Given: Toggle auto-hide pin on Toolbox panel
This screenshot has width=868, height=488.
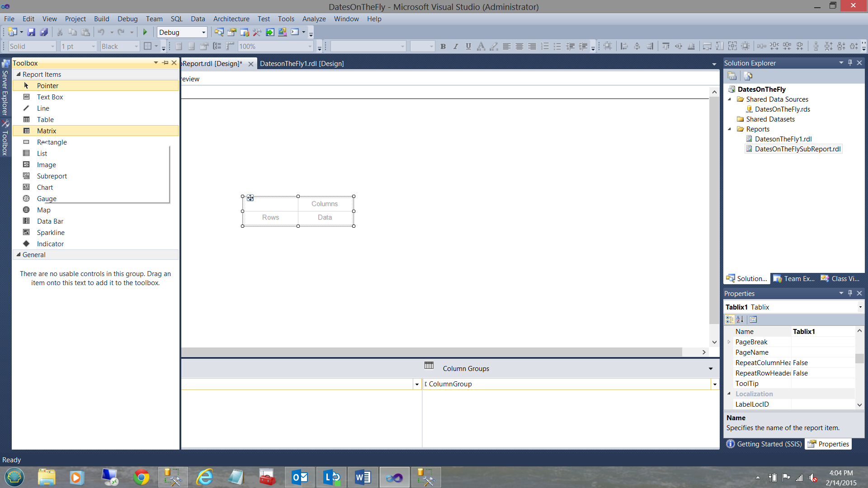Looking at the screenshot, I should click(x=165, y=63).
